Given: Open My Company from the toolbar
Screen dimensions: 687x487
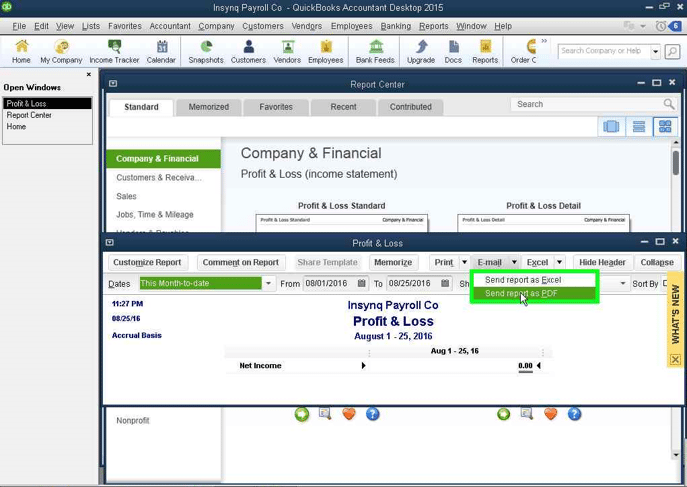Looking at the screenshot, I should coord(61,51).
